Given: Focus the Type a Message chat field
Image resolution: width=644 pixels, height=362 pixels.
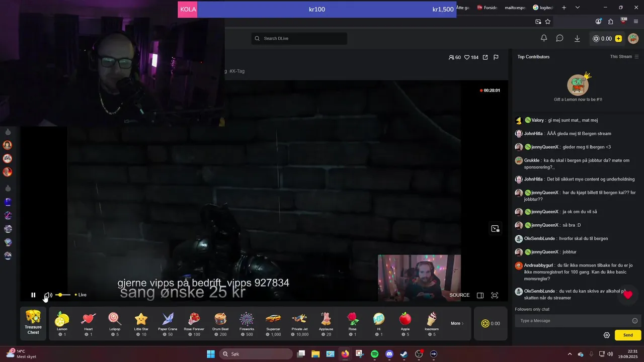Looking at the screenshot, I should [574, 321].
